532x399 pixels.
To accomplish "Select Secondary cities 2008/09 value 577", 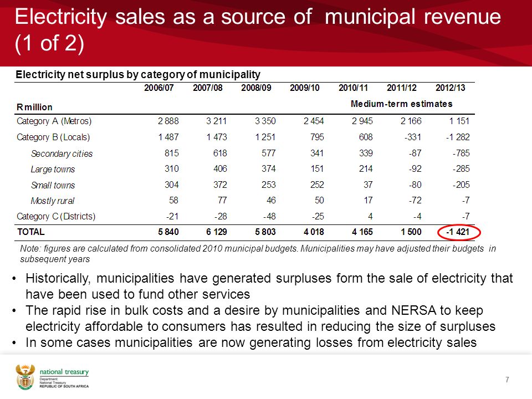I will [x=269, y=153].
